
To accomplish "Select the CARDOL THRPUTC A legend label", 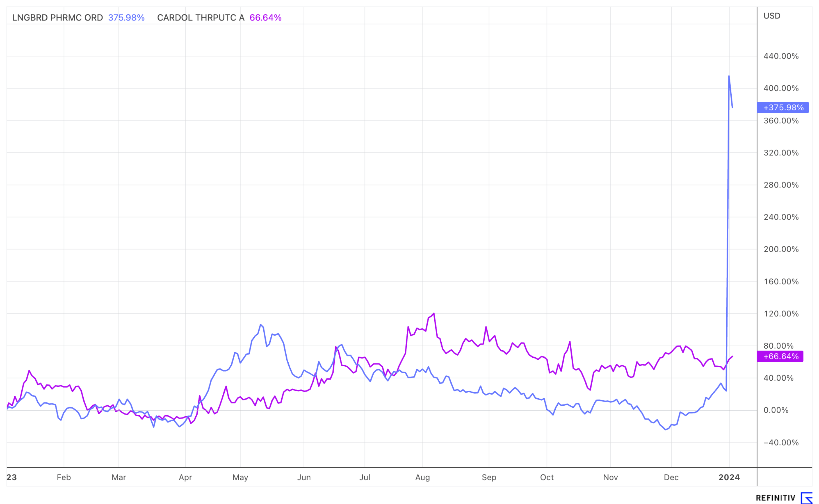I will pos(200,18).
